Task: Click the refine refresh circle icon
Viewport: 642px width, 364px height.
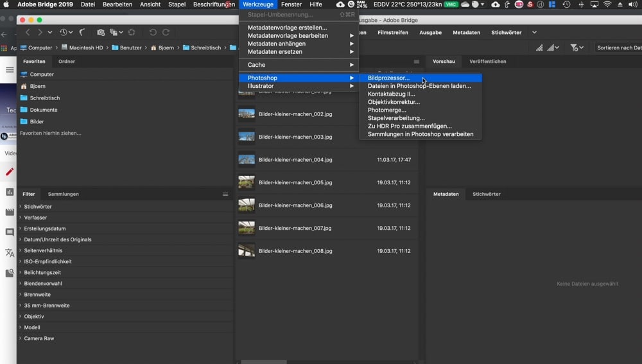Action: click(132, 32)
